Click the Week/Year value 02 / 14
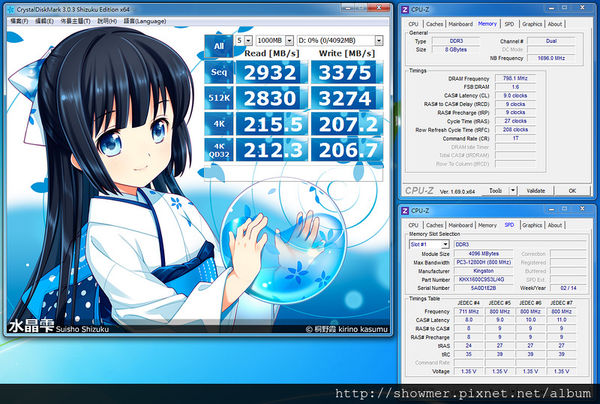 (x=568, y=288)
